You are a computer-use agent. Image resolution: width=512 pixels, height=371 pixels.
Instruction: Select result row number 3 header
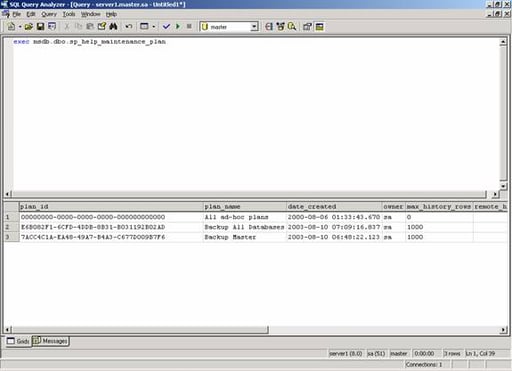click(x=11, y=237)
